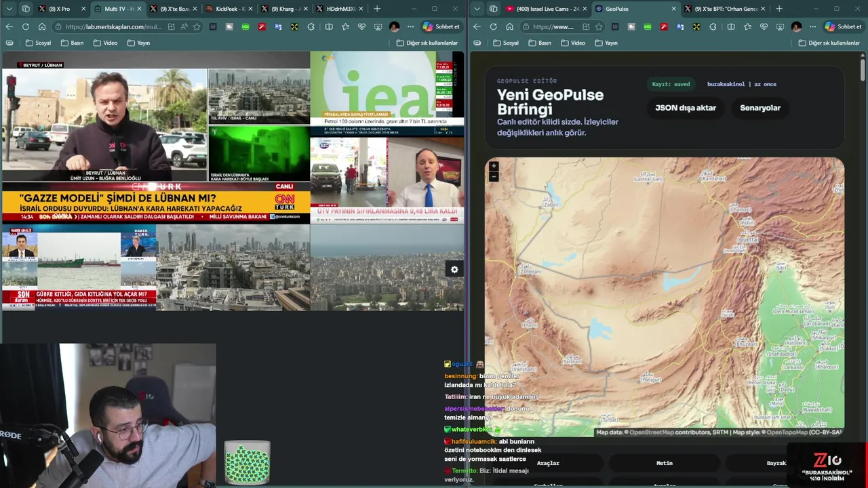Click JSON dışa aktar button
The width and height of the screenshot is (868, 488).
tap(685, 108)
